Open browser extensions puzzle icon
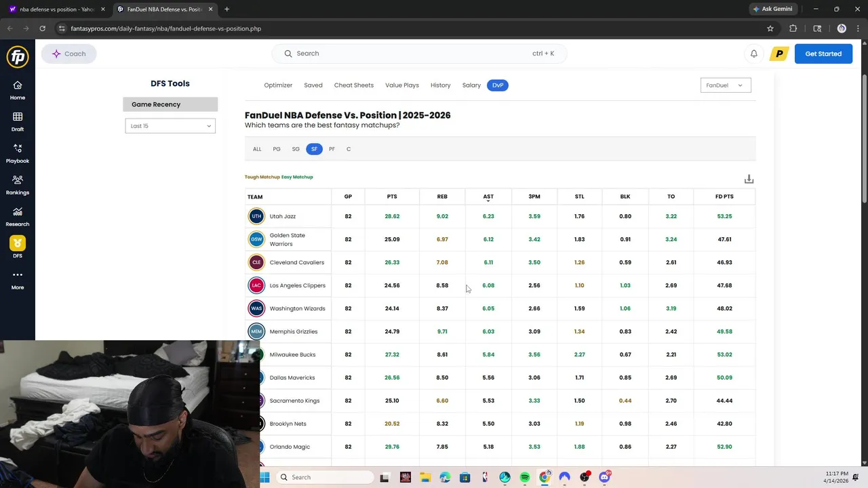This screenshot has width=868, height=488. [x=793, y=28]
